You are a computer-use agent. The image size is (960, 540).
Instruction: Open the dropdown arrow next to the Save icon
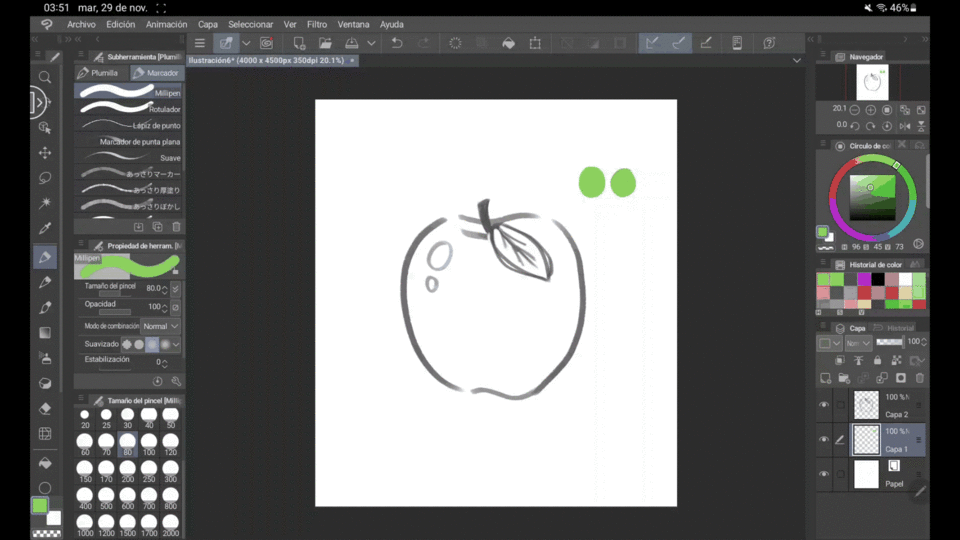click(x=371, y=43)
